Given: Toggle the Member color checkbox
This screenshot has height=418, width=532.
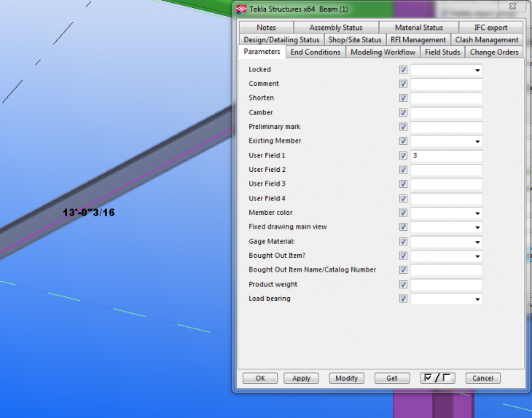Looking at the screenshot, I should point(403,213).
